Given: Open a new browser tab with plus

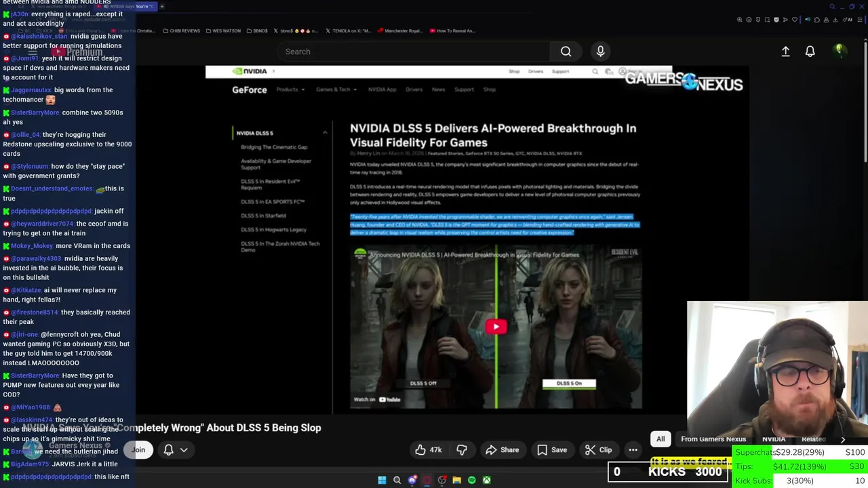Looking at the screenshot, I should pyautogui.click(x=162, y=6).
